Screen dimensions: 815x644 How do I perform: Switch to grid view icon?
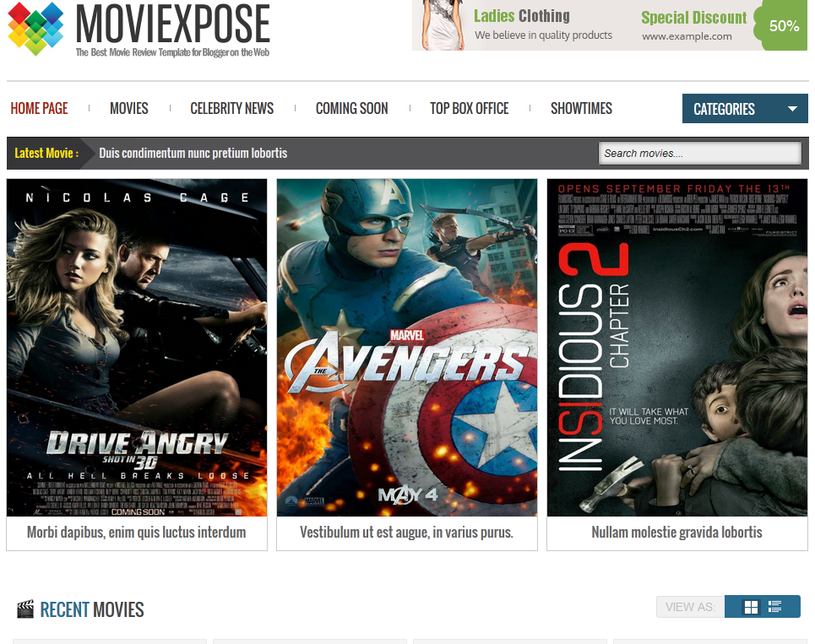click(751, 607)
